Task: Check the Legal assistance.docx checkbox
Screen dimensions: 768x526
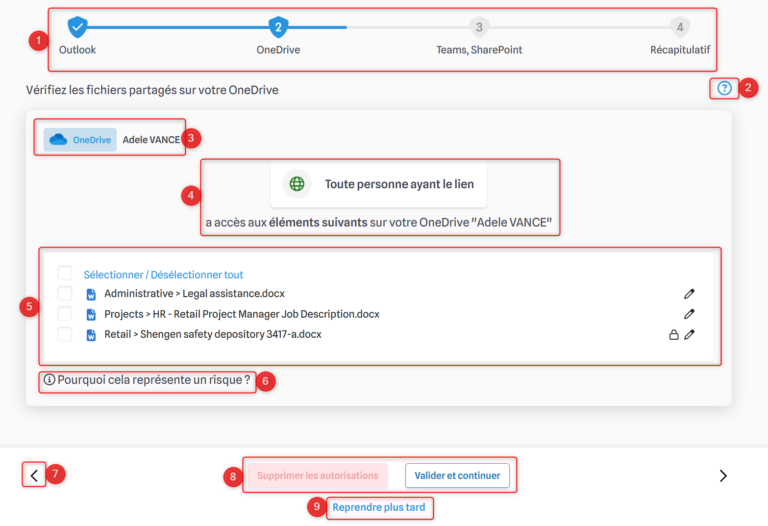Action: click(65, 293)
